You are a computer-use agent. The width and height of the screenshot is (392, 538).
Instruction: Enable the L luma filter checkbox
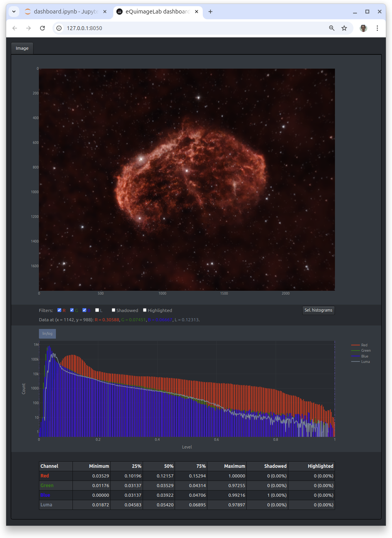pos(97,310)
